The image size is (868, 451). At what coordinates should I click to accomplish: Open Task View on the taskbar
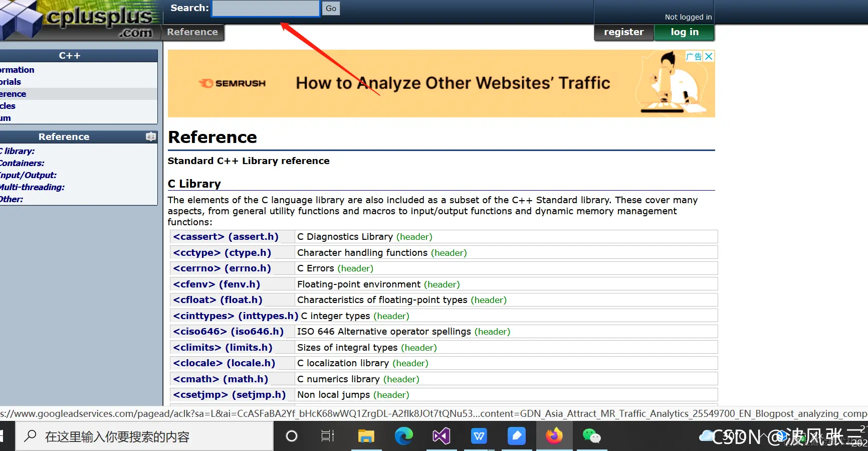(x=328, y=436)
